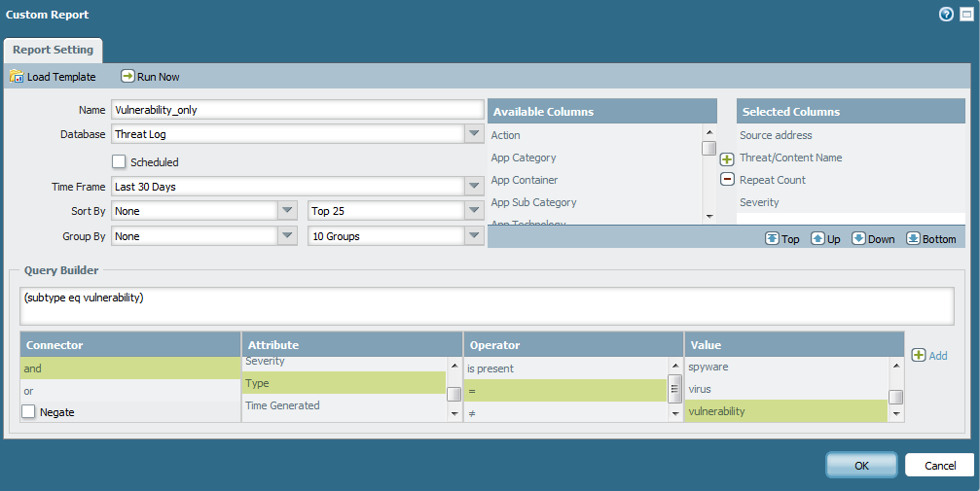Open the help question mark icon
The width and height of the screenshot is (980, 491).
click(x=946, y=15)
